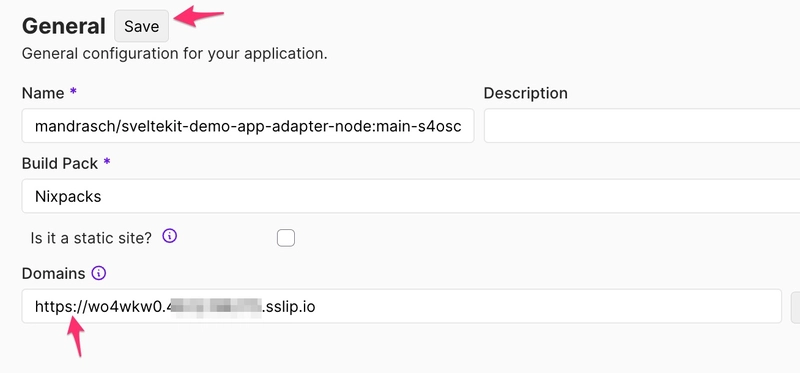Focus the Name input field

coord(248,126)
